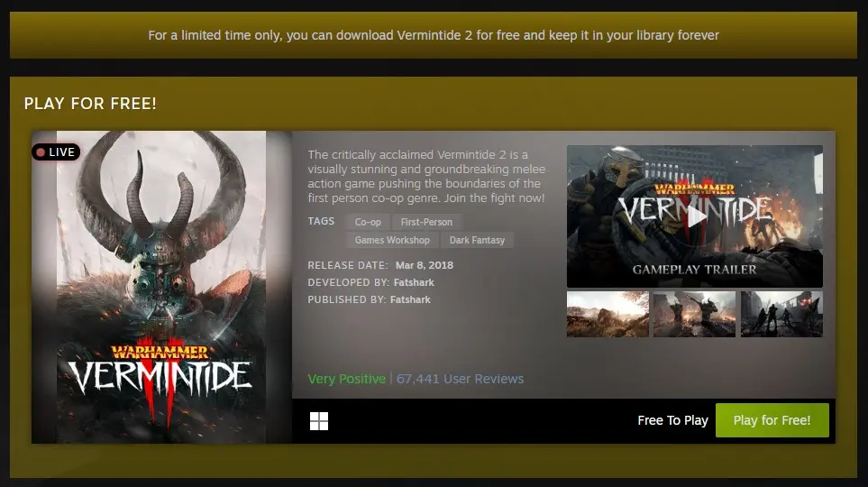Image resolution: width=868 pixels, height=487 pixels.
Task: Open the dark silhouettes screenshot thumbnail
Action: [781, 314]
